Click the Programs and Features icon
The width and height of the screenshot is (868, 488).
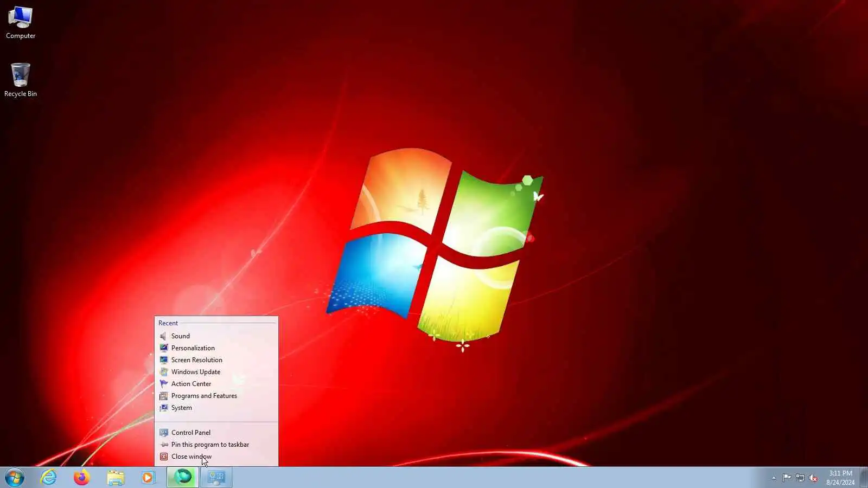(163, 396)
